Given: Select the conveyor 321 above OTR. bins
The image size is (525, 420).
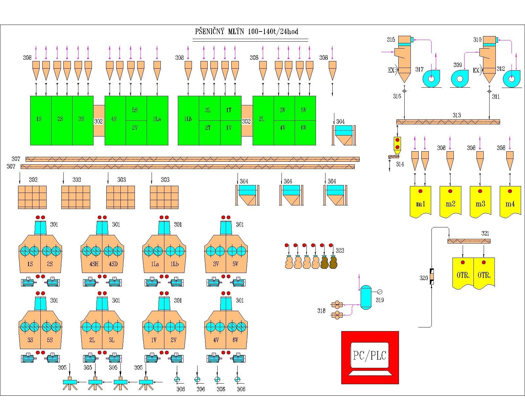Looking at the screenshot, I should [x=469, y=241].
